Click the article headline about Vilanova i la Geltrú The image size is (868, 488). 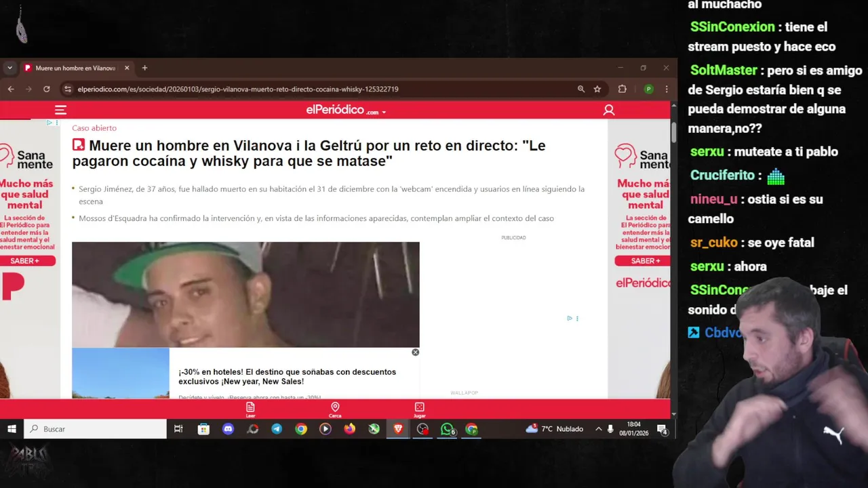point(309,153)
